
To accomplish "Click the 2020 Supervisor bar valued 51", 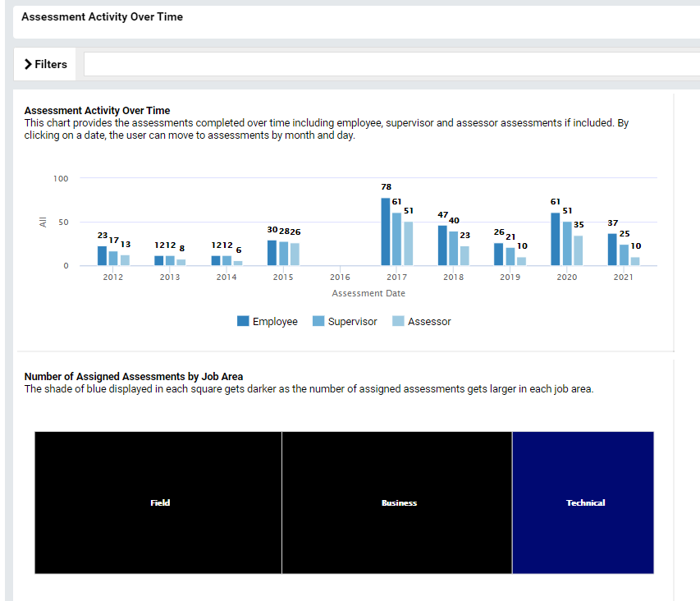I will point(567,244).
